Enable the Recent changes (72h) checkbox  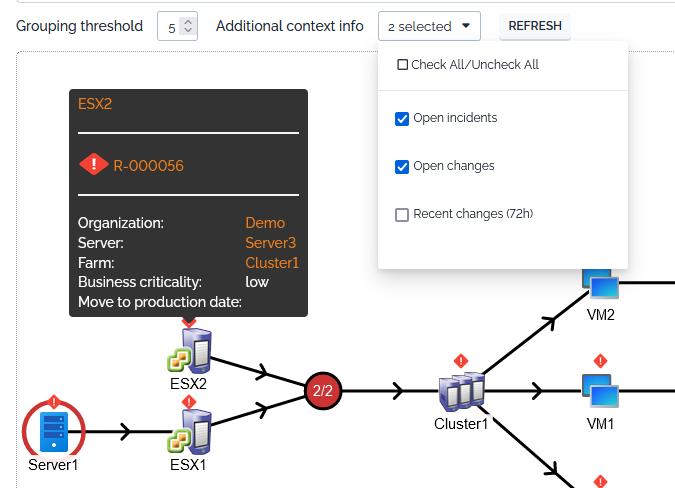[x=402, y=214]
